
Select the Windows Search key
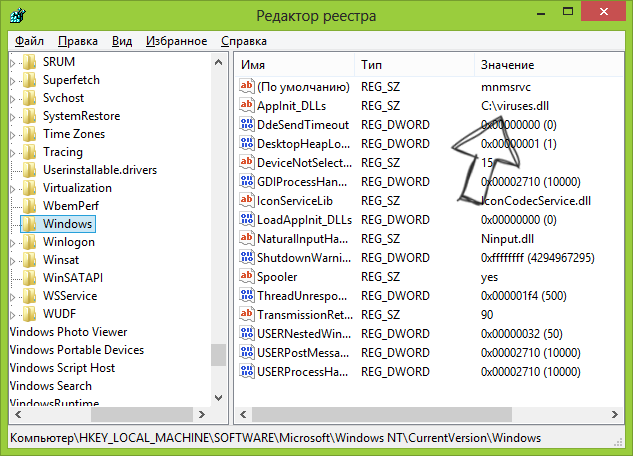[x=51, y=386]
